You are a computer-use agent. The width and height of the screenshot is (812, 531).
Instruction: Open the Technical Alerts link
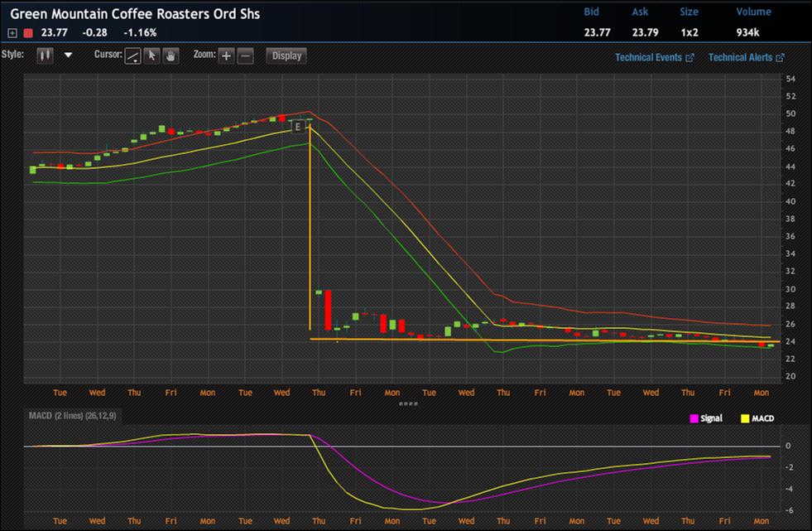pos(747,57)
